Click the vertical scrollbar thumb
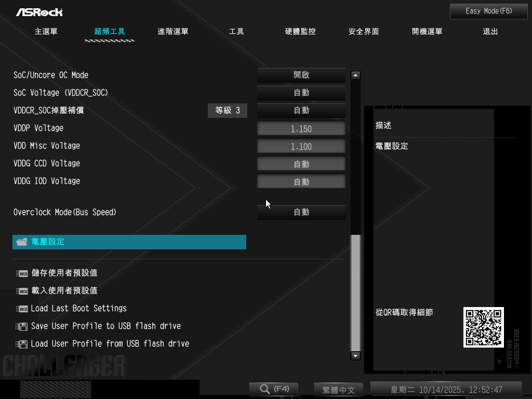This screenshot has width=532, height=399. 355,292
